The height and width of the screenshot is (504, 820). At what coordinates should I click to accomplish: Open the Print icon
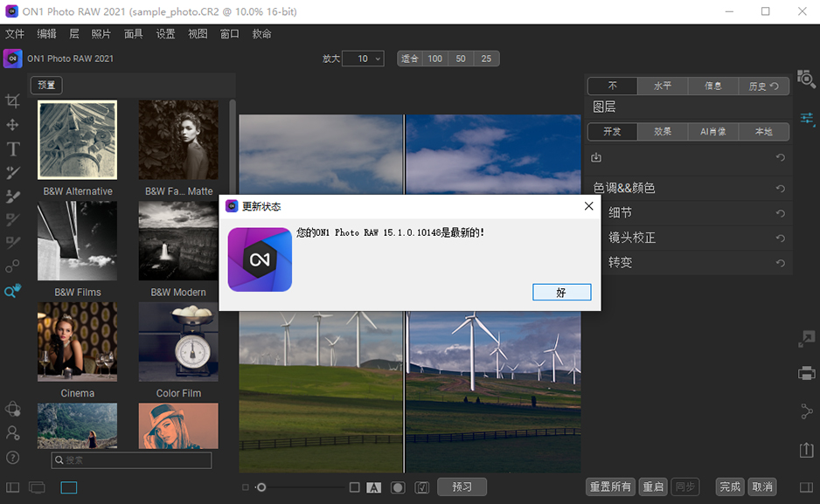pyautogui.click(x=806, y=373)
